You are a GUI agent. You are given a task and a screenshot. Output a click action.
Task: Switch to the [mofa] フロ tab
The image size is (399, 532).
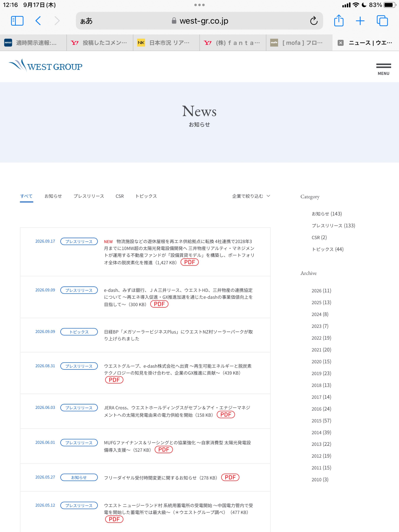[x=299, y=43]
